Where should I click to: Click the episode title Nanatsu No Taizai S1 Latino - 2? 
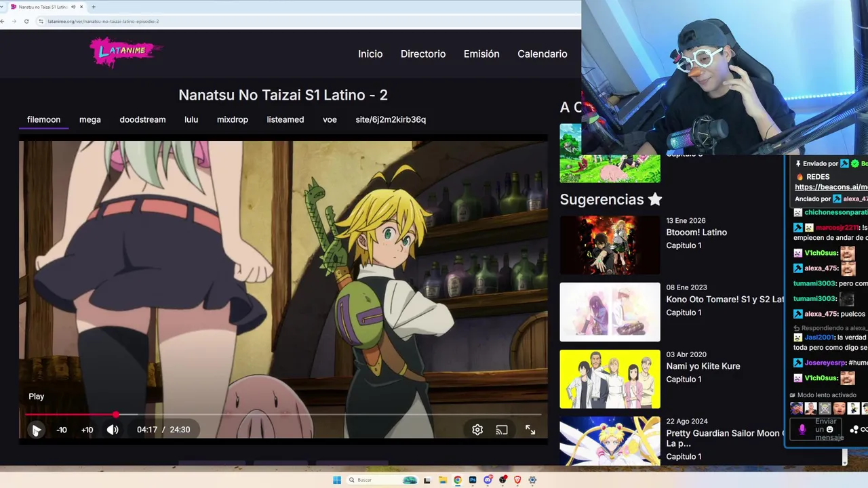pos(283,95)
